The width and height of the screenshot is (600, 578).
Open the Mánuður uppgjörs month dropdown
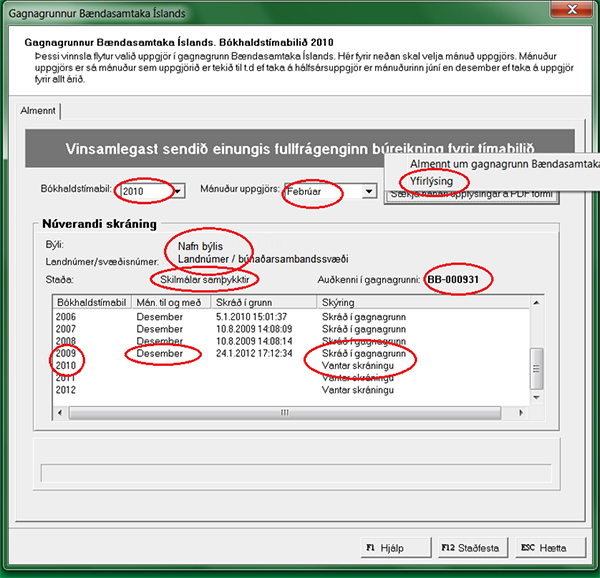point(369,191)
